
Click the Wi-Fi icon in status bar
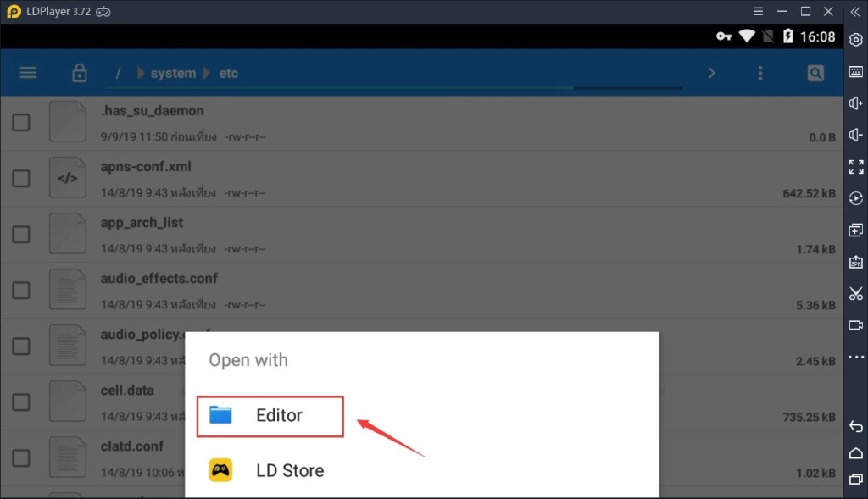[747, 36]
